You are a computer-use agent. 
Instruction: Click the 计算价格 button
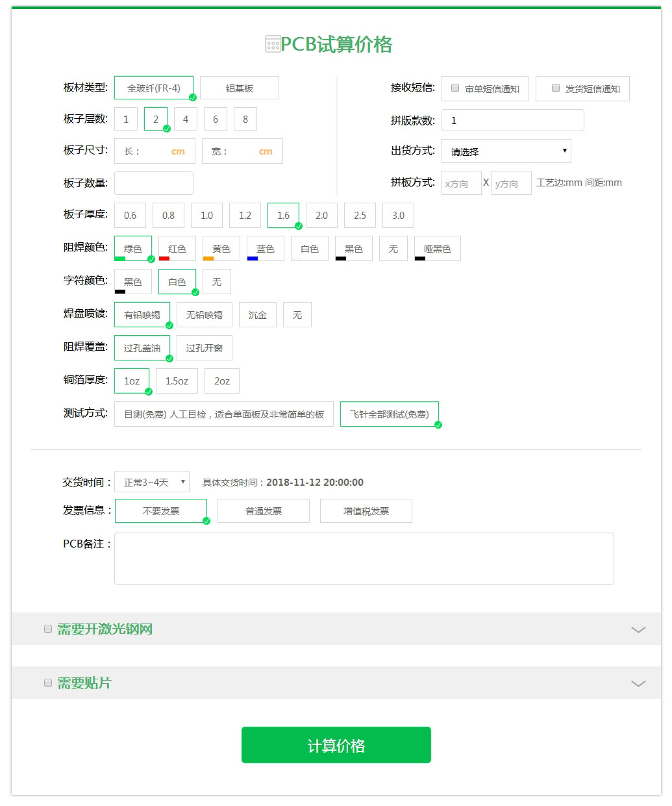coord(336,745)
